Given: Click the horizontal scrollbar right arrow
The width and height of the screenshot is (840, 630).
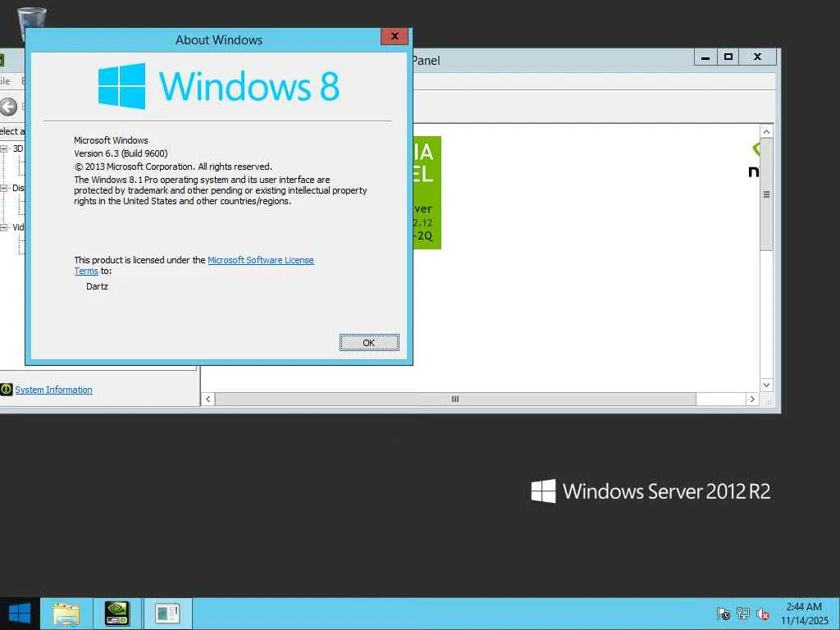Looking at the screenshot, I should 752,399.
